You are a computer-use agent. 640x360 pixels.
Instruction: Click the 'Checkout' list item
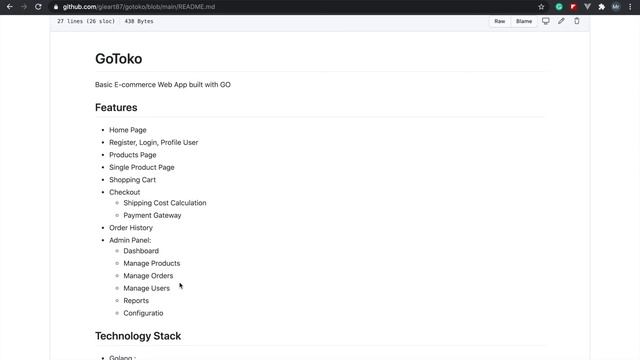tap(124, 192)
